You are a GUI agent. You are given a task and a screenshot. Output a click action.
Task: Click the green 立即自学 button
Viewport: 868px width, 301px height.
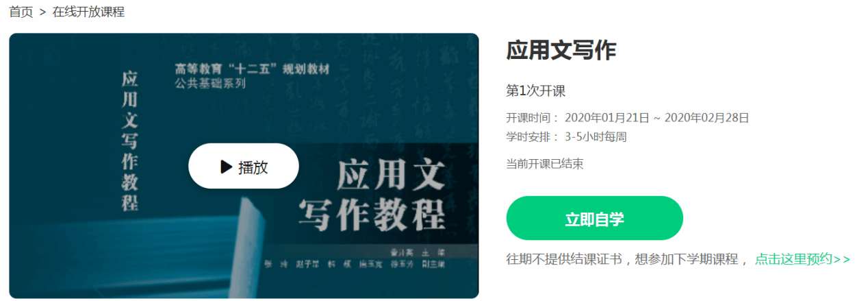(x=594, y=219)
